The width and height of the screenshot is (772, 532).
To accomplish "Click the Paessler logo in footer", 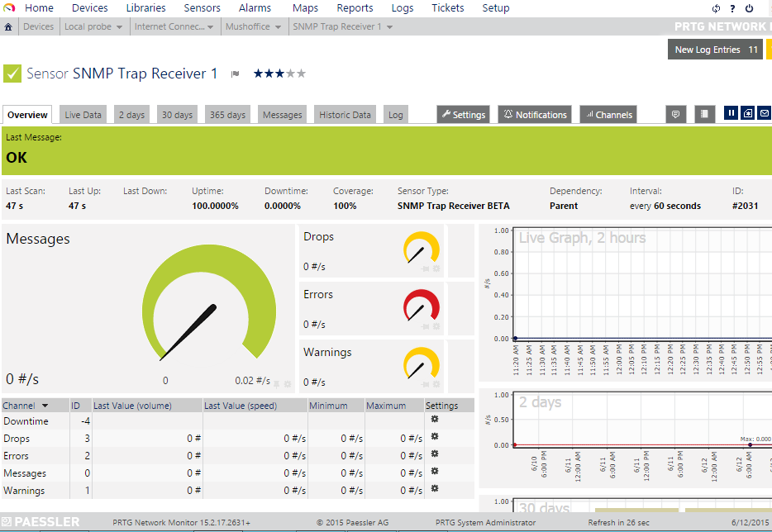I will (x=41, y=521).
